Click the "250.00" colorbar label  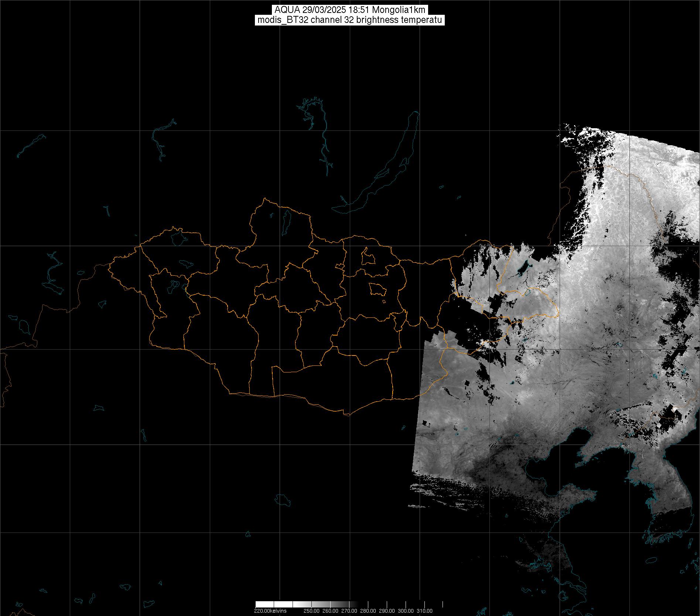coord(312,610)
